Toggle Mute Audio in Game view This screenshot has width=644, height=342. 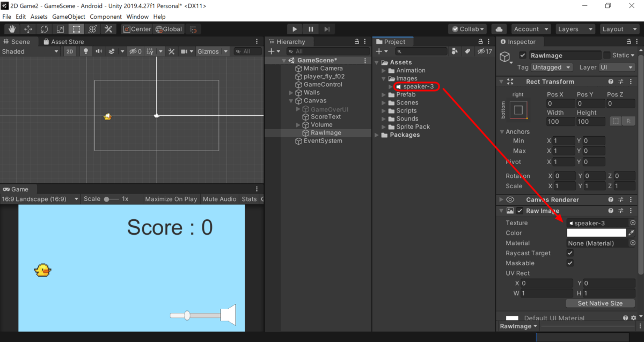click(x=219, y=199)
